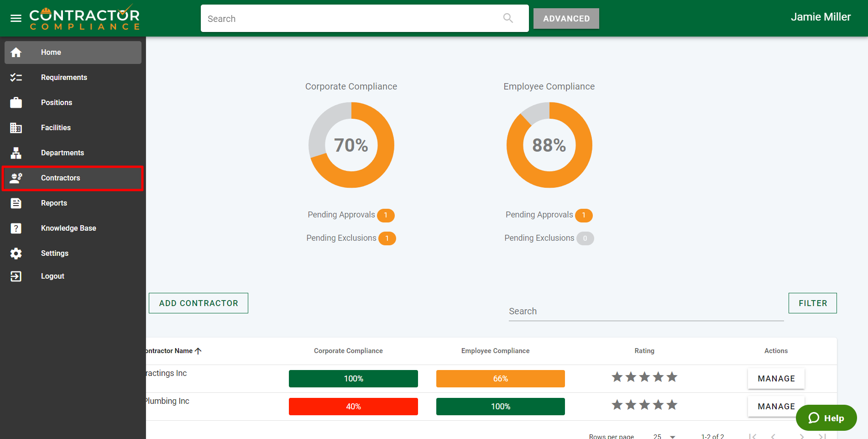Image resolution: width=868 pixels, height=439 pixels.
Task: Click the Positions briefcase icon
Action: click(16, 103)
